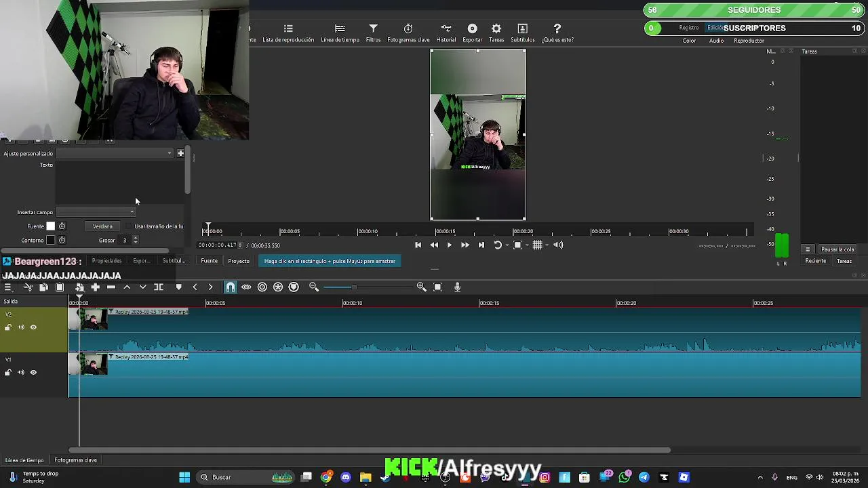Toggle the ripple mode icon
The height and width of the screenshot is (488, 868).
coord(262,287)
